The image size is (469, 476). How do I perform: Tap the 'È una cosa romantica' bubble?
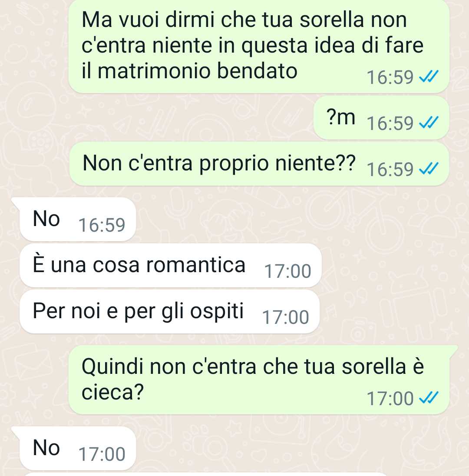(x=170, y=265)
